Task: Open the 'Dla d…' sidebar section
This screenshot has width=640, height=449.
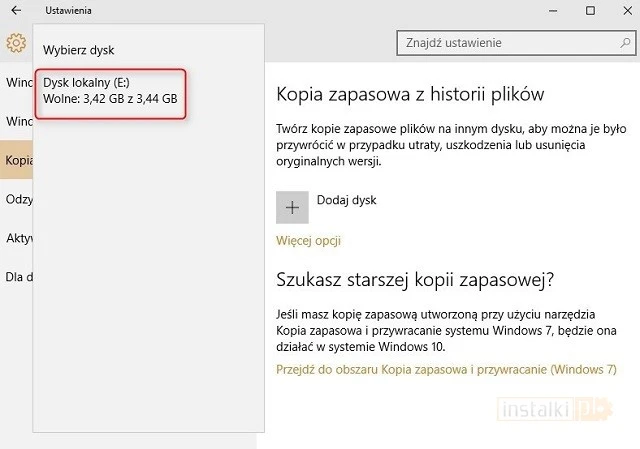Action: [17, 277]
